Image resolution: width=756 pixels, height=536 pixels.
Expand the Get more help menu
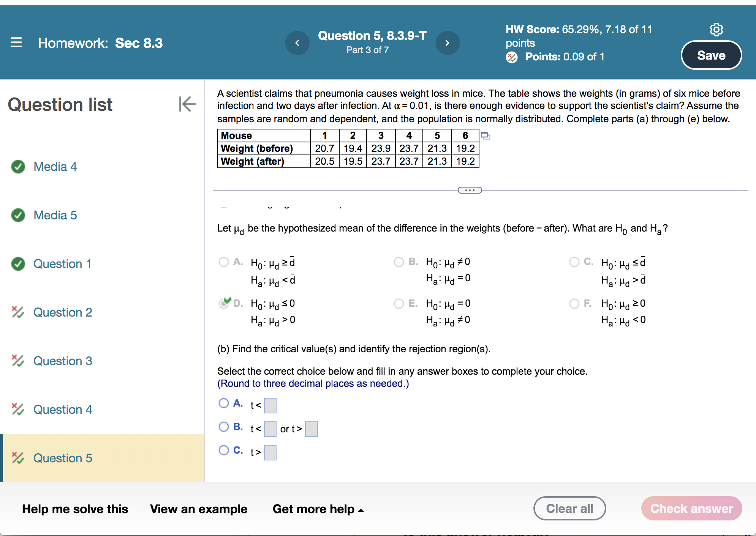click(x=318, y=509)
